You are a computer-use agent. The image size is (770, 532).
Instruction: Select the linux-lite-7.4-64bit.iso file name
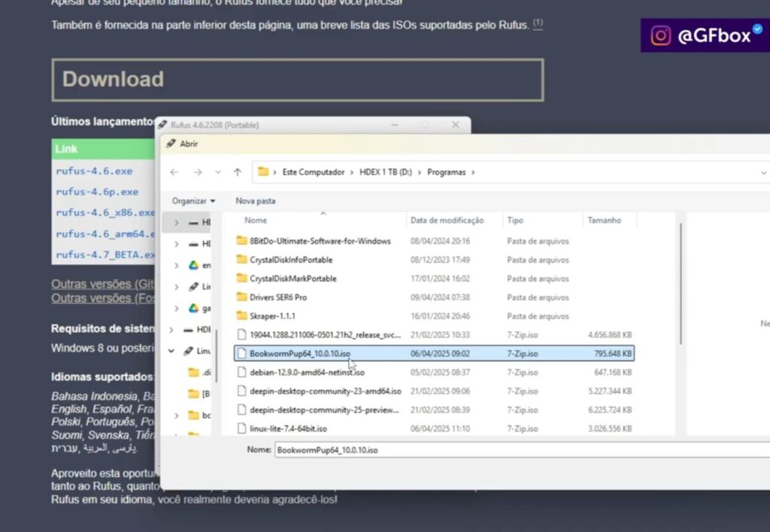pos(288,428)
